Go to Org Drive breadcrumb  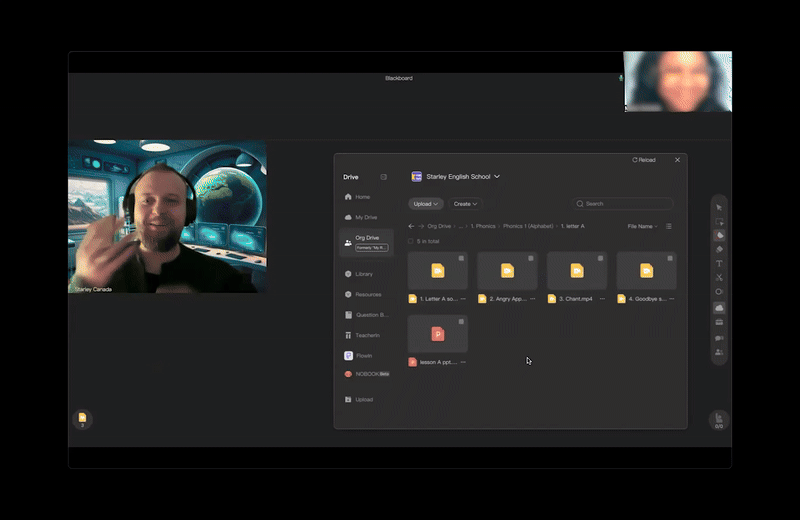tap(439, 226)
